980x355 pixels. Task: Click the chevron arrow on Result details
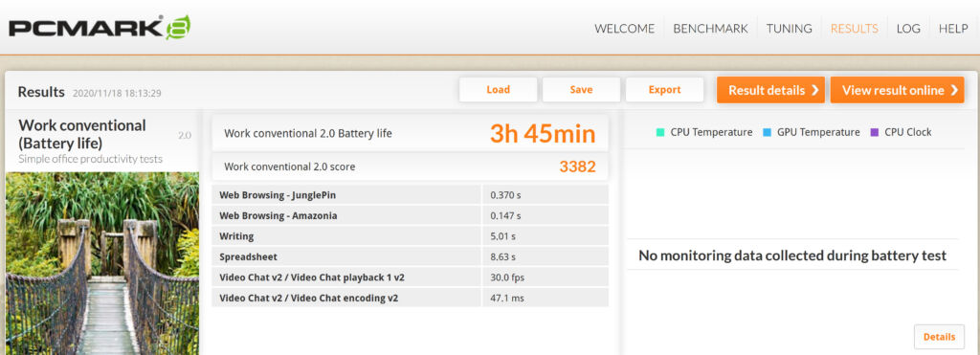tap(815, 91)
